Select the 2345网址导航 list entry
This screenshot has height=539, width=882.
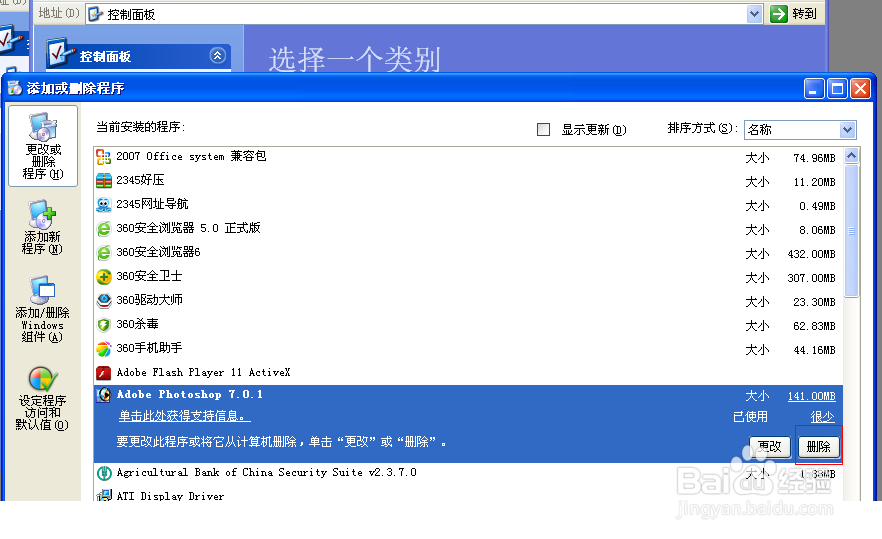pos(468,205)
